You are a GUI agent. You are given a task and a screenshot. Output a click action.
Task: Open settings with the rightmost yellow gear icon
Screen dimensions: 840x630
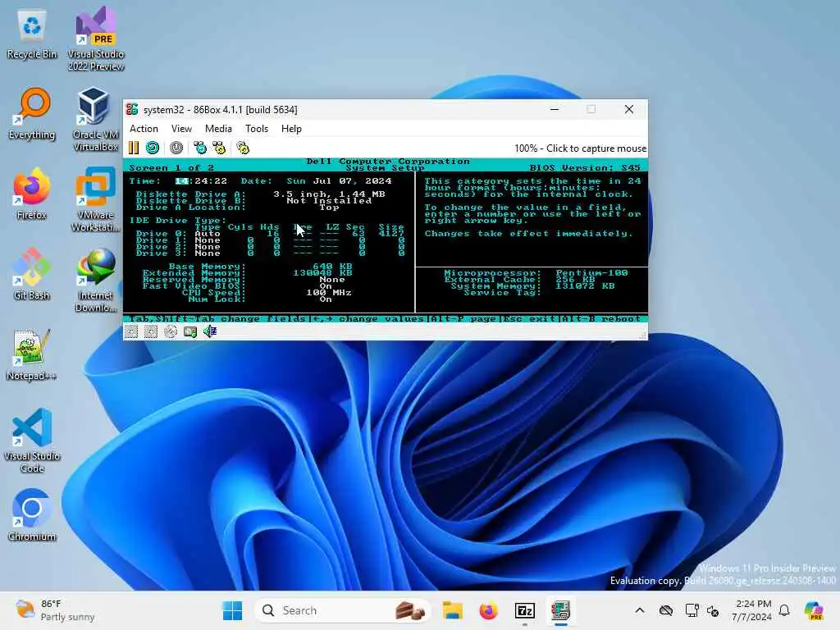click(243, 148)
